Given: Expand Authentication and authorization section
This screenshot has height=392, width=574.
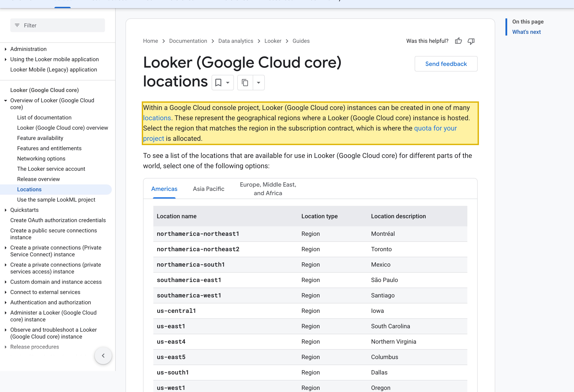Looking at the screenshot, I should tap(6, 302).
